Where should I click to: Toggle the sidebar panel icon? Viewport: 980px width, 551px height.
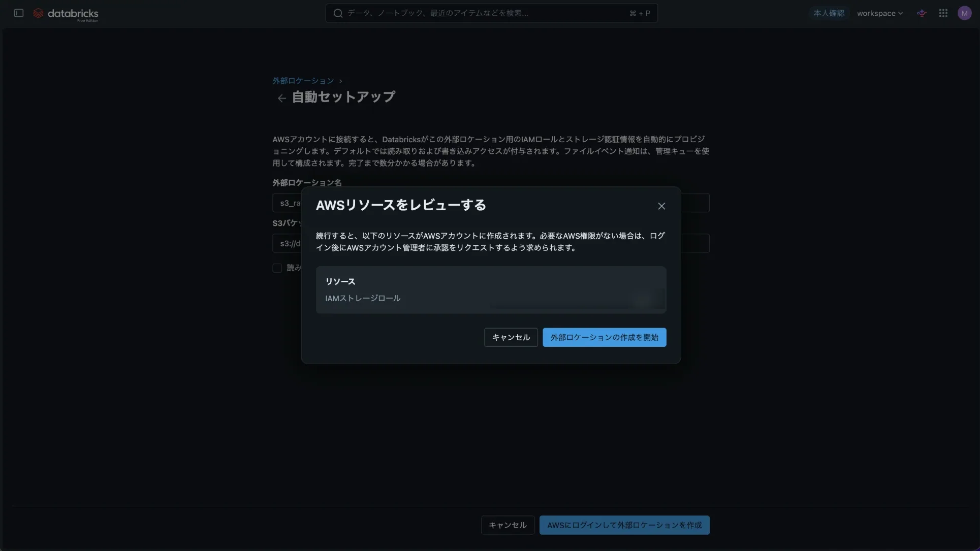19,13
